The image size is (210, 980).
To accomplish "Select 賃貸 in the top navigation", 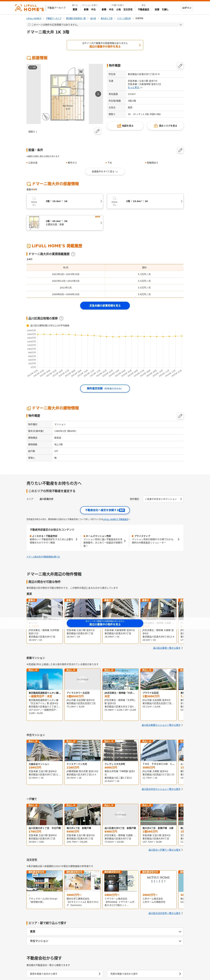I will point(75,9).
